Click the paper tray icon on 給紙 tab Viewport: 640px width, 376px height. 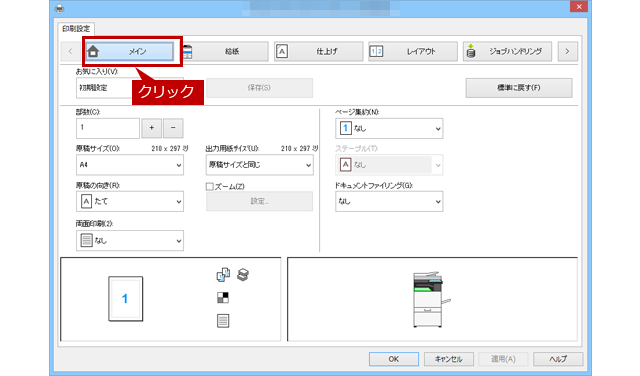click(x=187, y=51)
